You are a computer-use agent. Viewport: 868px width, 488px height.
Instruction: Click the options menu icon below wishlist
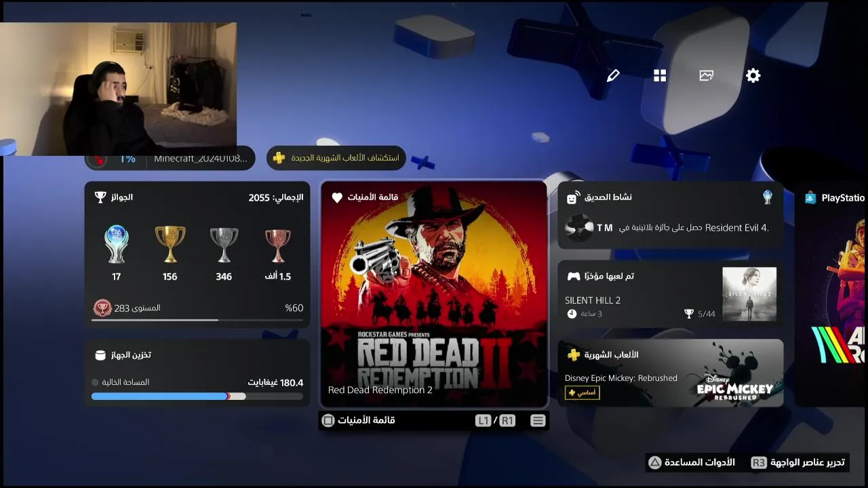pos(538,421)
